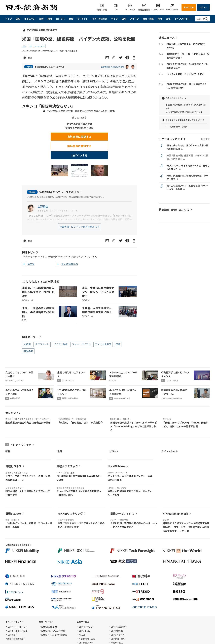The width and height of the screenshot is (215, 644).
Task: Select 速報 in navigation bar
Action: tap(18, 19)
